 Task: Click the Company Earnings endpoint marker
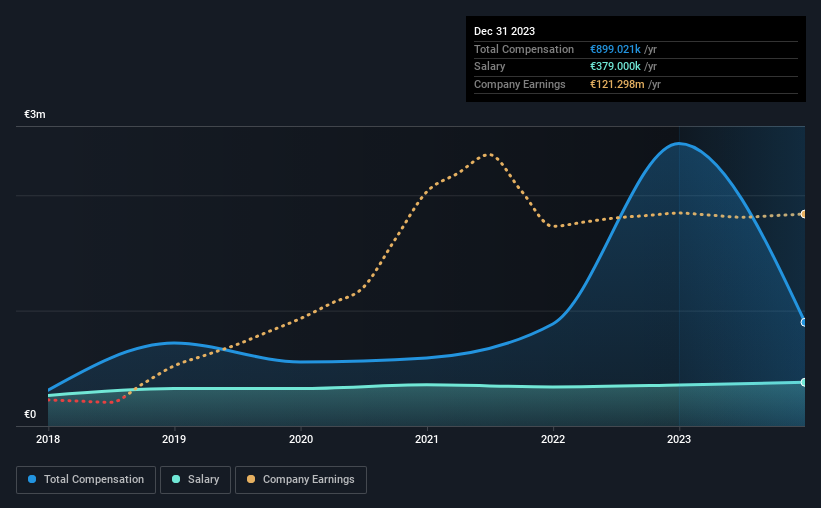pos(804,214)
